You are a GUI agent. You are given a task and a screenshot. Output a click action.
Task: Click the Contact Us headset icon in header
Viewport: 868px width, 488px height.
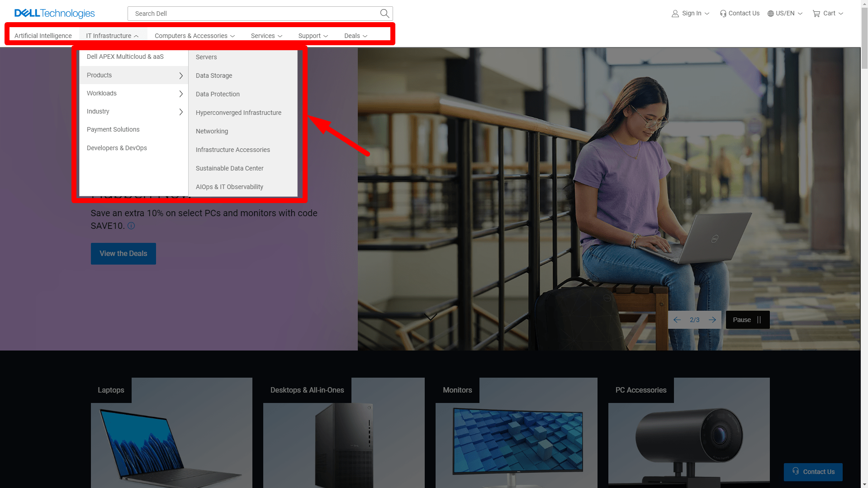tap(723, 14)
